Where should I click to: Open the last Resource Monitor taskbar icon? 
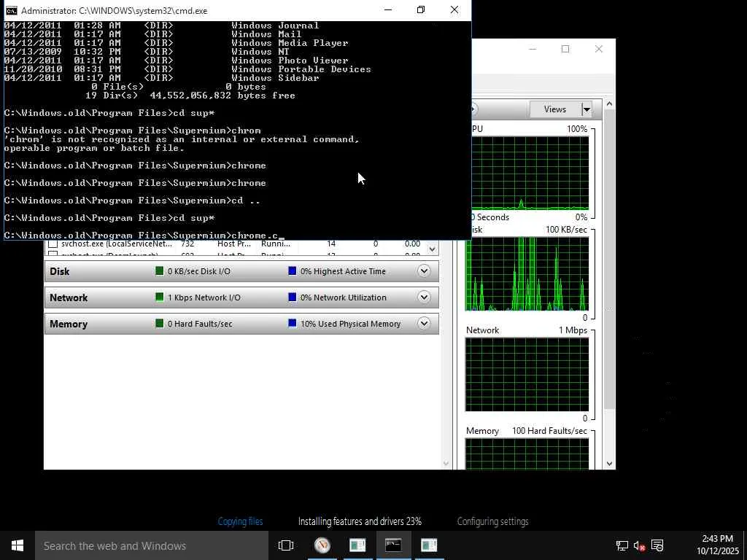click(x=429, y=545)
